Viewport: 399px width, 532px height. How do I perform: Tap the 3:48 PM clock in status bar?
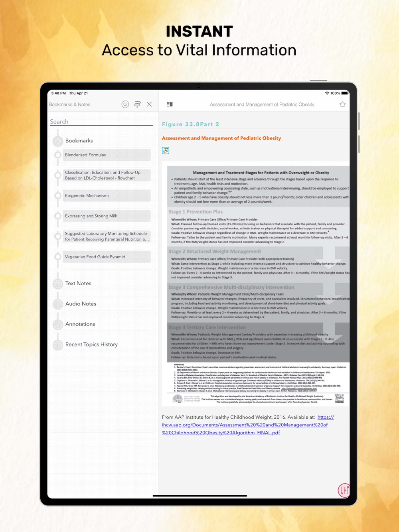tap(59, 93)
